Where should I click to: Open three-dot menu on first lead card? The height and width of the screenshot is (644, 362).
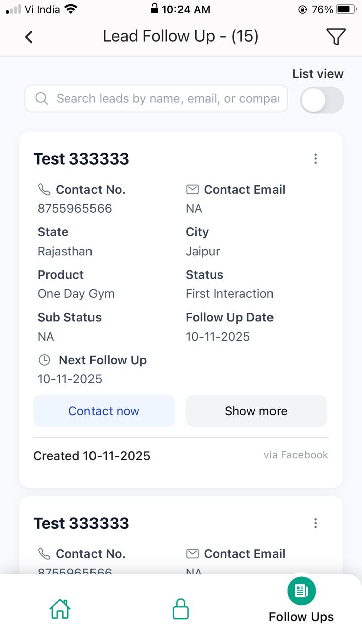[315, 159]
